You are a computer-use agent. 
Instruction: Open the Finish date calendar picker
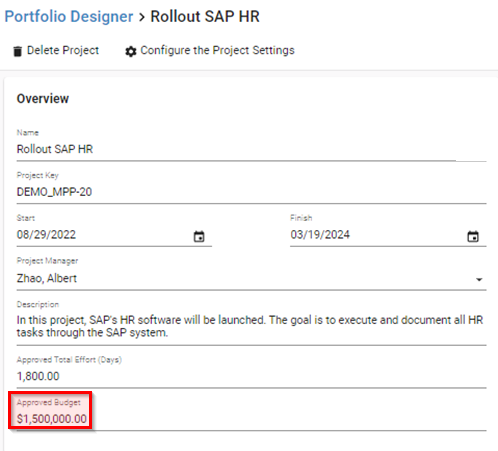(473, 236)
